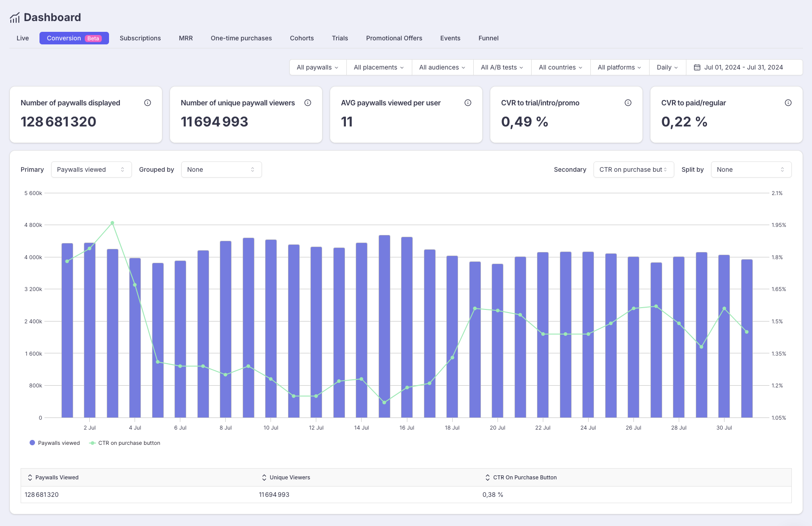Select the Conversion Beta tab
Image resolution: width=812 pixels, height=526 pixels.
pos(74,38)
